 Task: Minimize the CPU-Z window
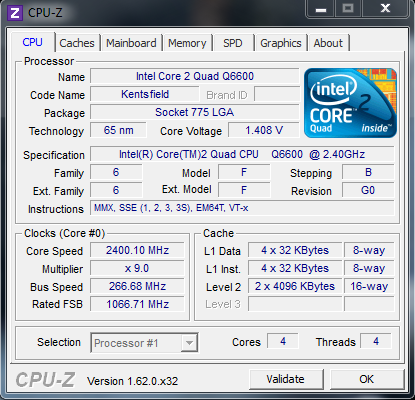[321, 8]
